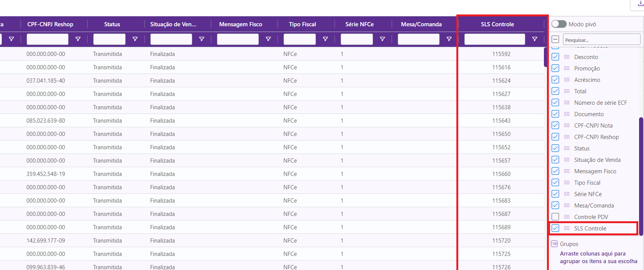The width and height of the screenshot is (644, 270).
Task: Click the Mensagem Fisco filter funnel icon
Action: coord(268,39)
